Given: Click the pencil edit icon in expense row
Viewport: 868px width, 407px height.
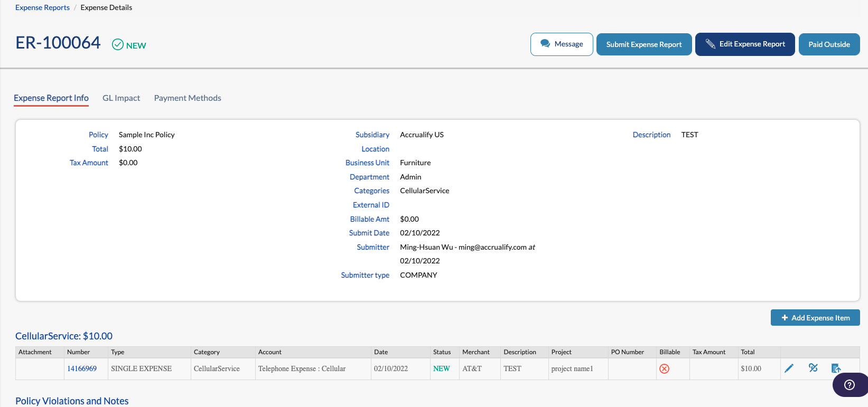Looking at the screenshot, I should click(x=789, y=368).
